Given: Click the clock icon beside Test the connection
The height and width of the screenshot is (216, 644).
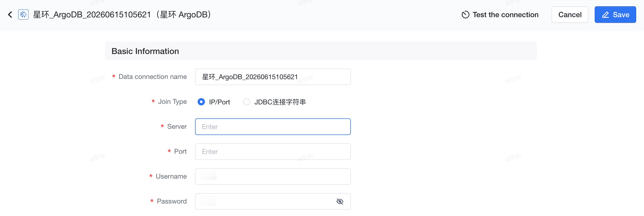Looking at the screenshot, I should point(465,15).
